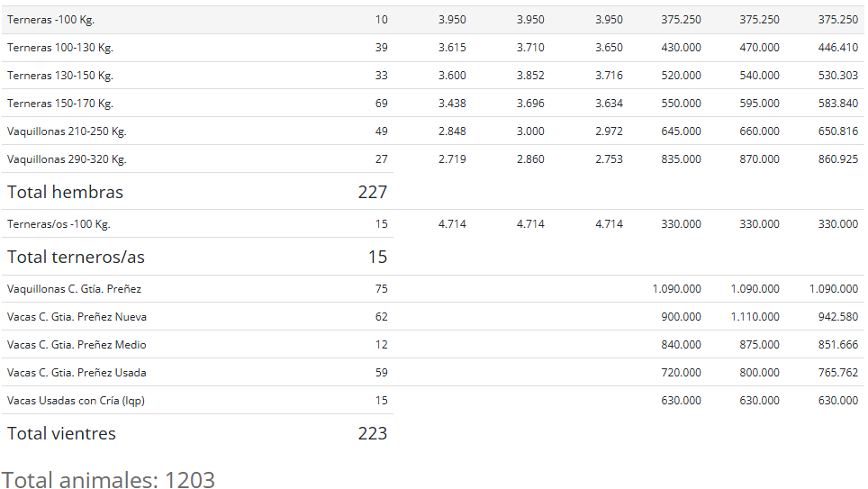
Task: Select Vacas C. Gtia. Preñez Nueva row
Action: pos(433,317)
